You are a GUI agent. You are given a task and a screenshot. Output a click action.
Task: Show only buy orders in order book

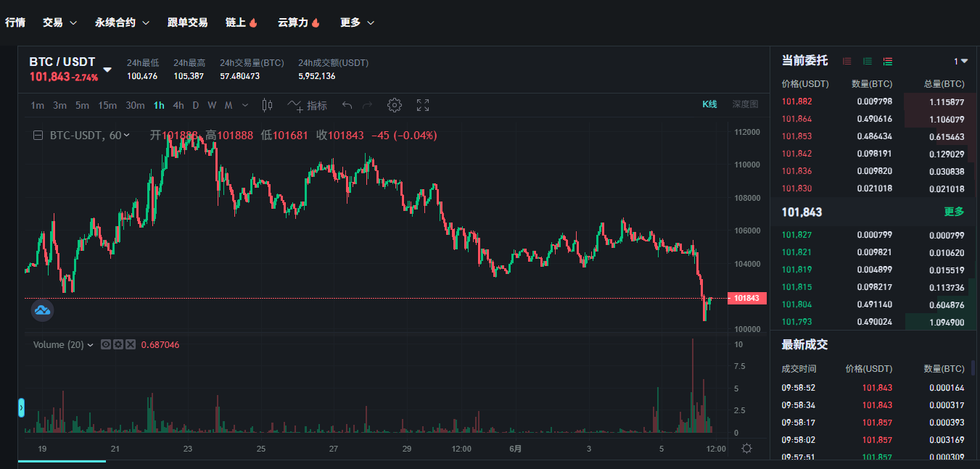coord(867,62)
